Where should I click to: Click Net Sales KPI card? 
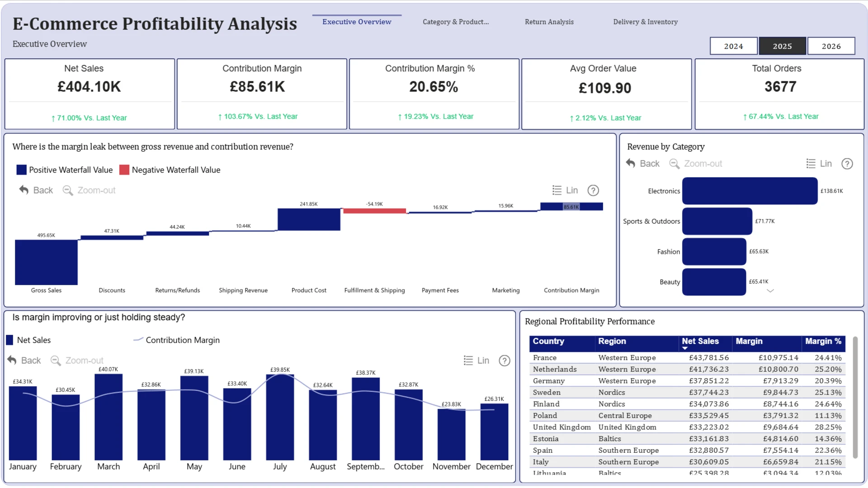point(90,94)
